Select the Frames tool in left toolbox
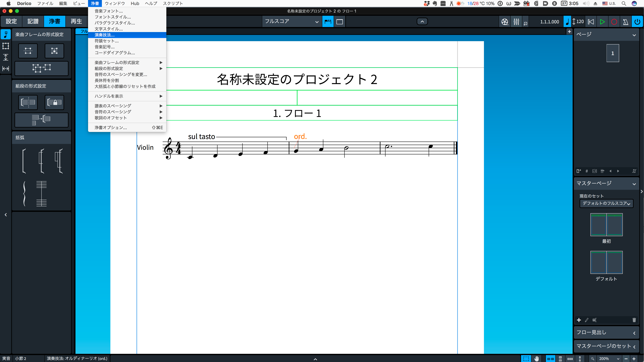The image size is (644, 362). pos(6,46)
